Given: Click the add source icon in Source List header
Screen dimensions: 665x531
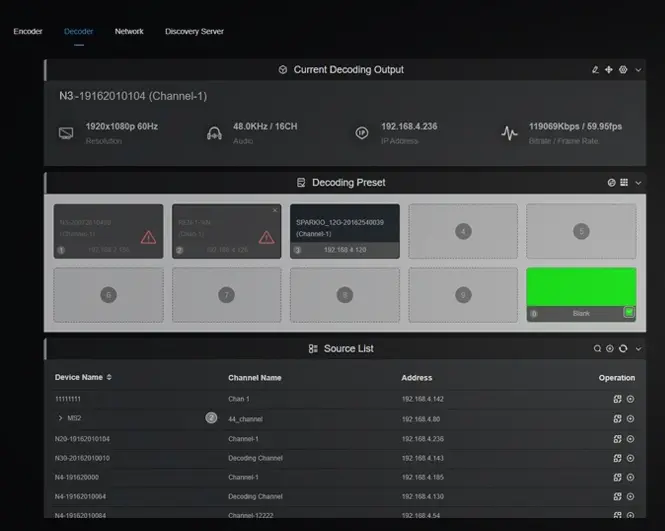Looking at the screenshot, I should pyautogui.click(x=610, y=349).
